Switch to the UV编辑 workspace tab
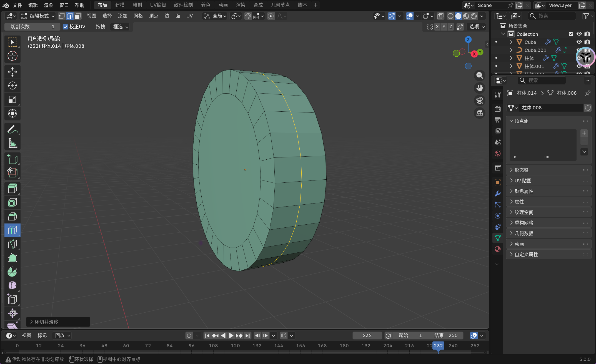The image size is (596, 364). click(x=158, y=5)
